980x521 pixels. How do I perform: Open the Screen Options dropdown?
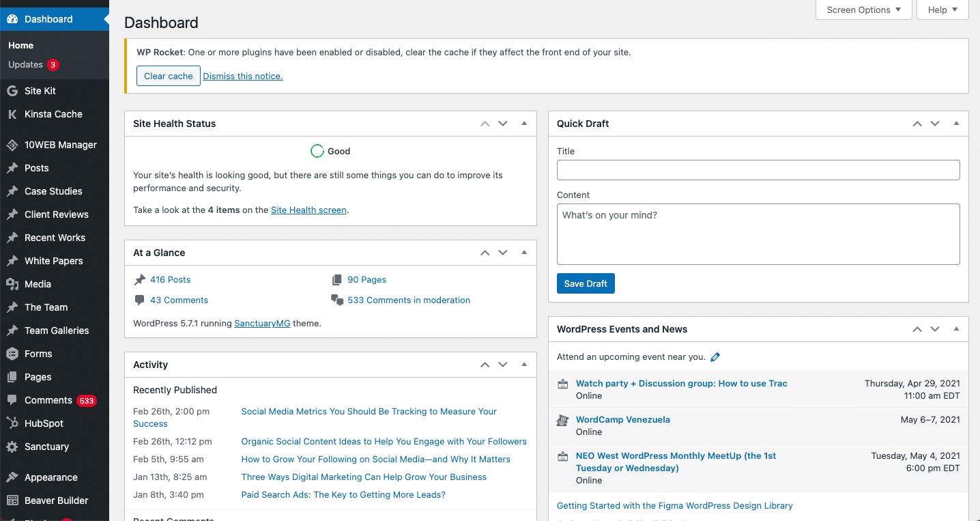[x=863, y=10]
